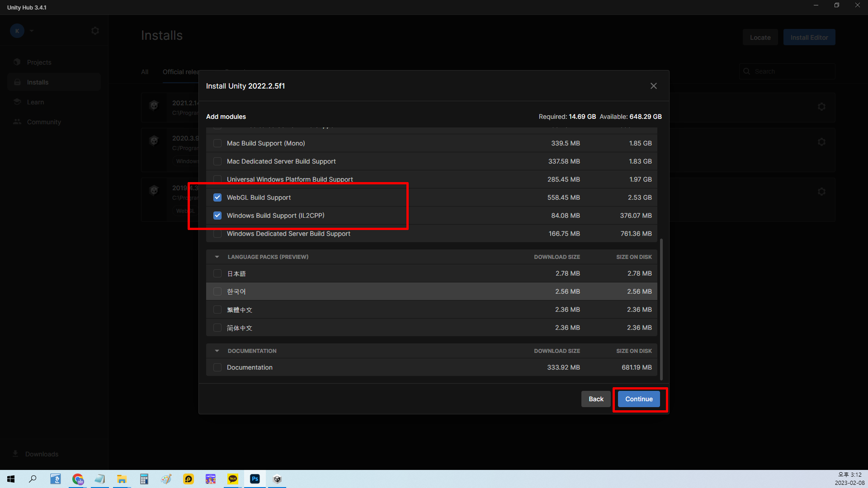Click the Locate button
The width and height of the screenshot is (868, 488).
click(x=760, y=38)
